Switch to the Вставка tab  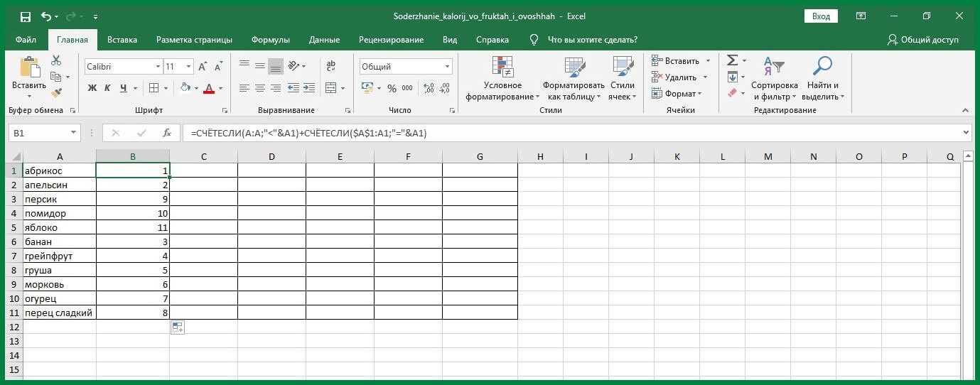[122, 40]
